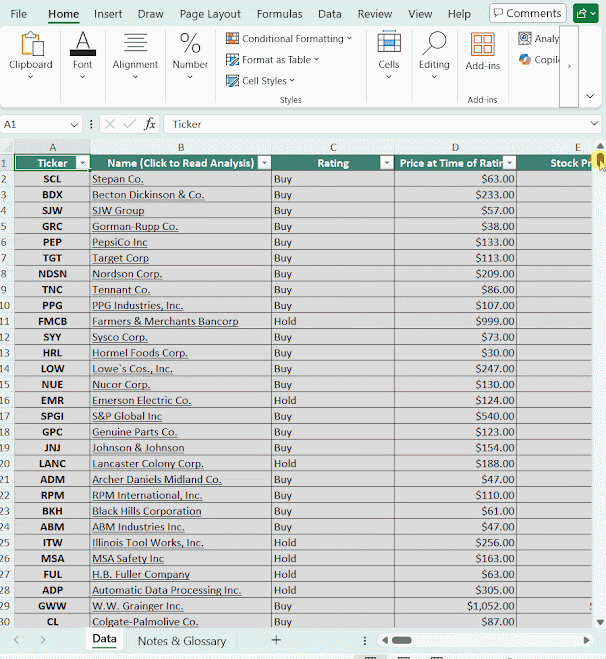This screenshot has height=659, width=606.
Task: Open the Editing group
Action: click(434, 56)
